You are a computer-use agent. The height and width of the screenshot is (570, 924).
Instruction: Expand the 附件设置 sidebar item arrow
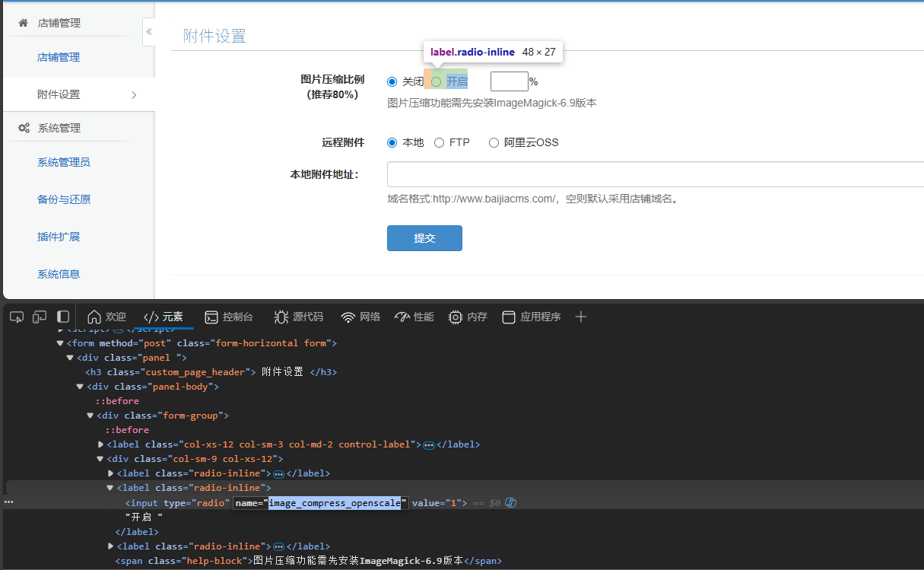click(134, 95)
